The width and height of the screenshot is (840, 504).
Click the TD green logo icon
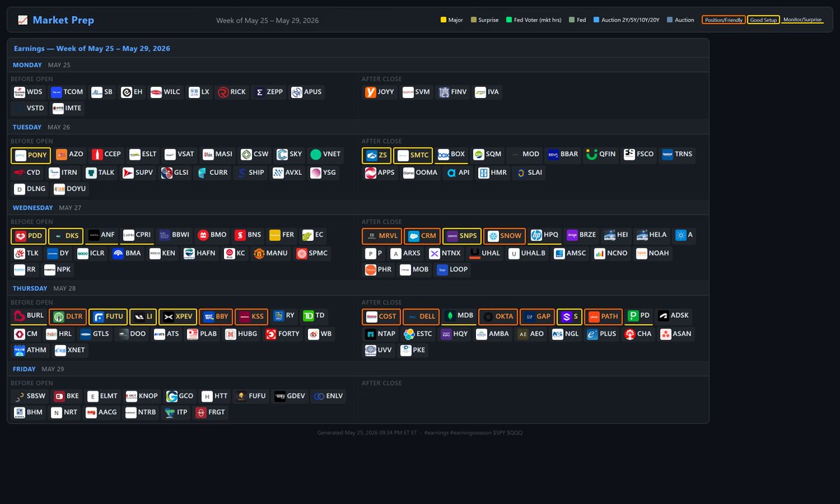307,316
